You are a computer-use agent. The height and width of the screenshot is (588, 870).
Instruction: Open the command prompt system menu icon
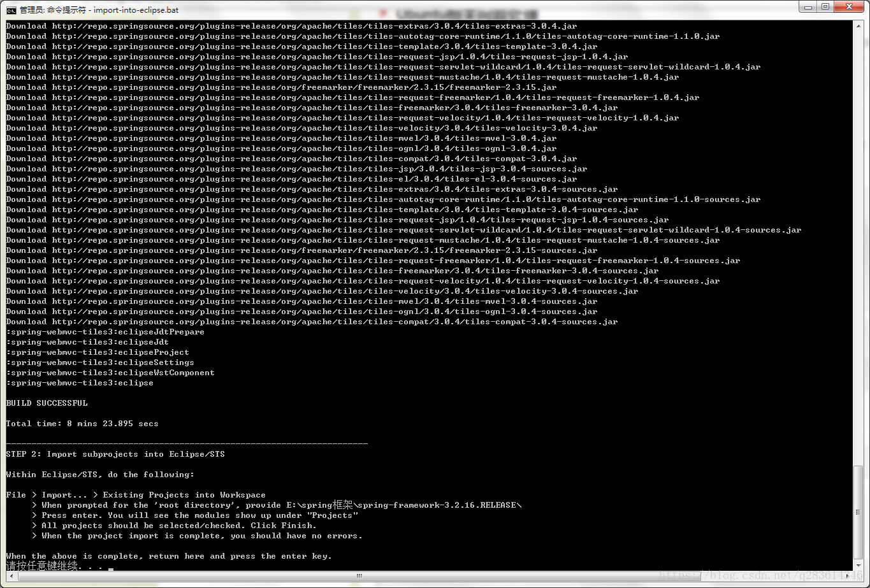click(11, 10)
